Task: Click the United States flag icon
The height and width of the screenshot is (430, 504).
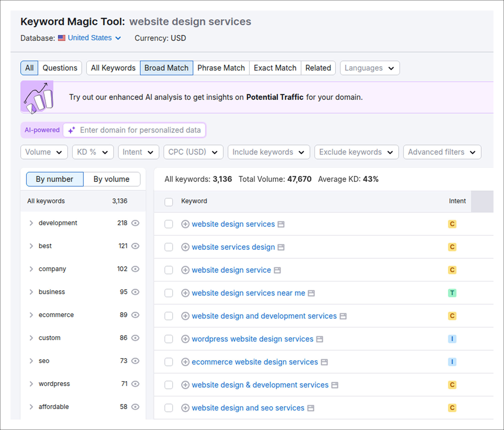Action: tap(62, 38)
